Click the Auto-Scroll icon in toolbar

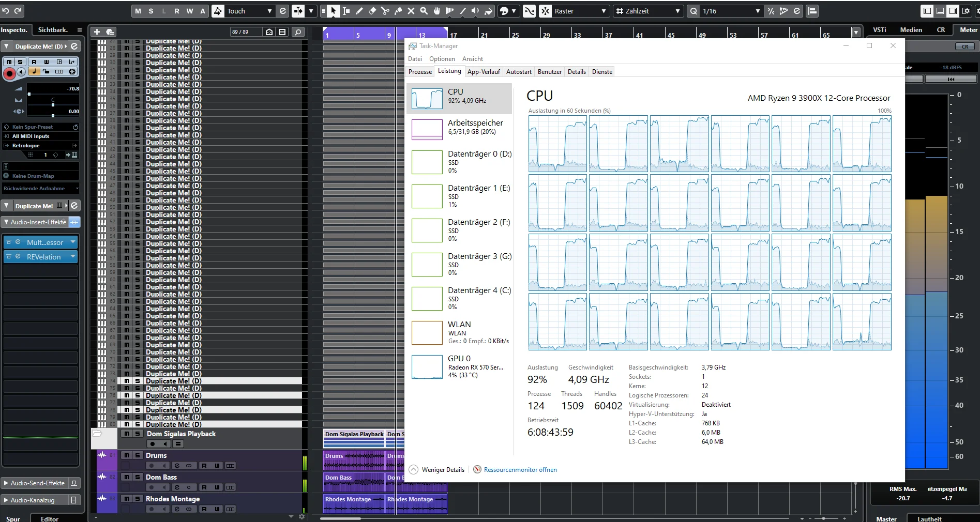[298, 11]
